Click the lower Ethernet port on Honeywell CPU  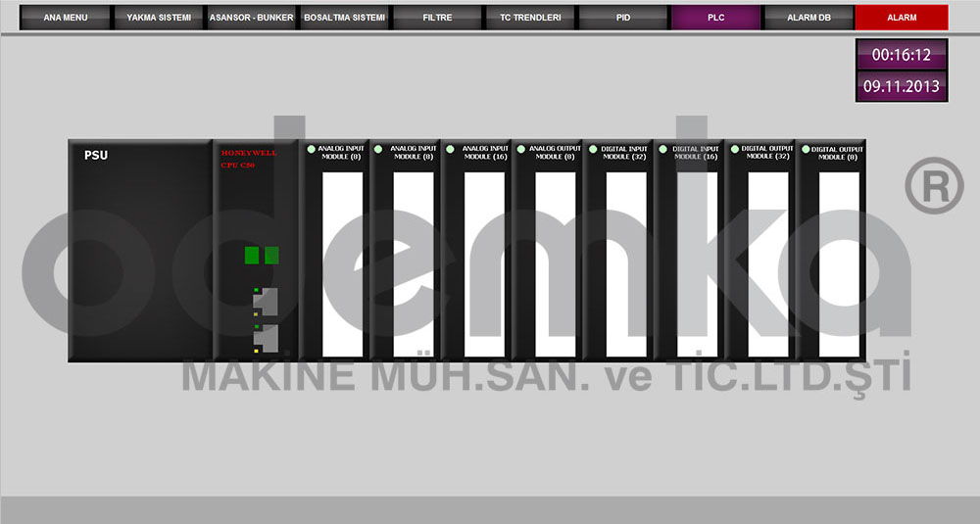(x=266, y=338)
